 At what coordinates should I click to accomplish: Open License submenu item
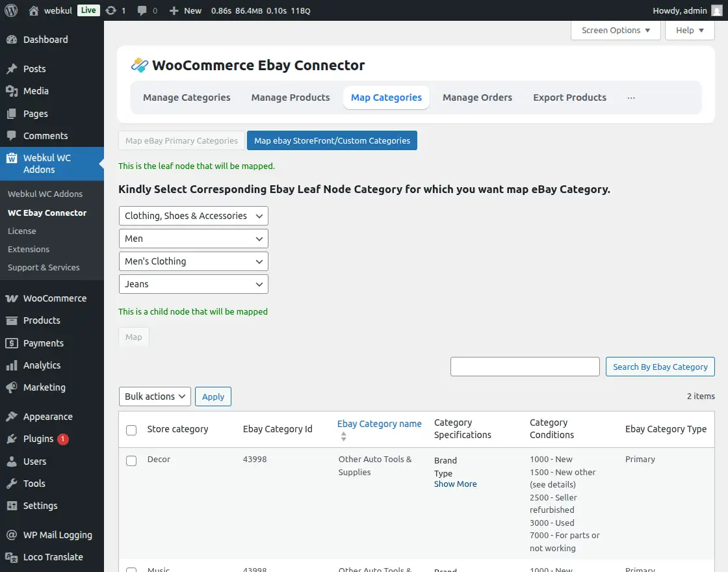[x=22, y=231]
